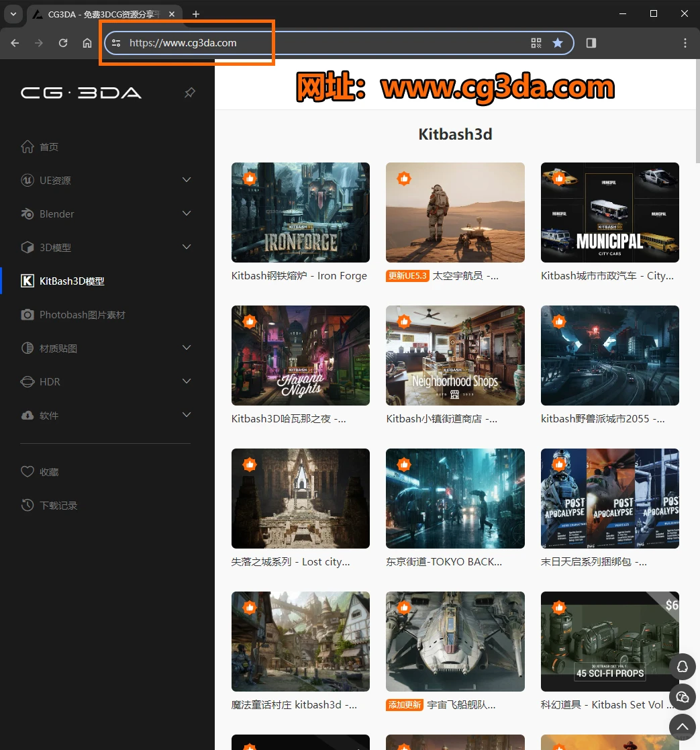The width and height of the screenshot is (700, 750).
Task: Click the back-to-top arrow button
Action: 683,727
